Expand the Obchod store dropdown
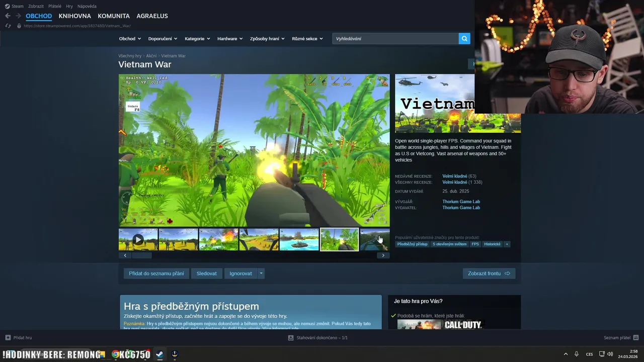The height and width of the screenshot is (362, 644). pos(130,39)
